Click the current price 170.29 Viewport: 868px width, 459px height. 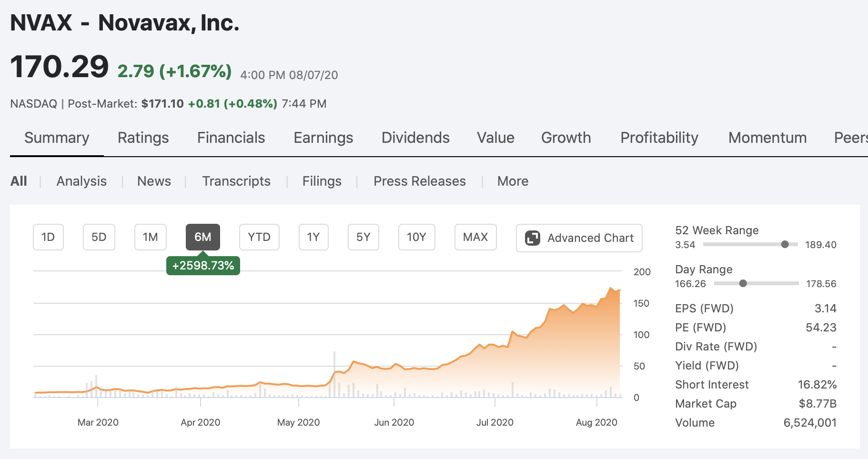point(60,66)
